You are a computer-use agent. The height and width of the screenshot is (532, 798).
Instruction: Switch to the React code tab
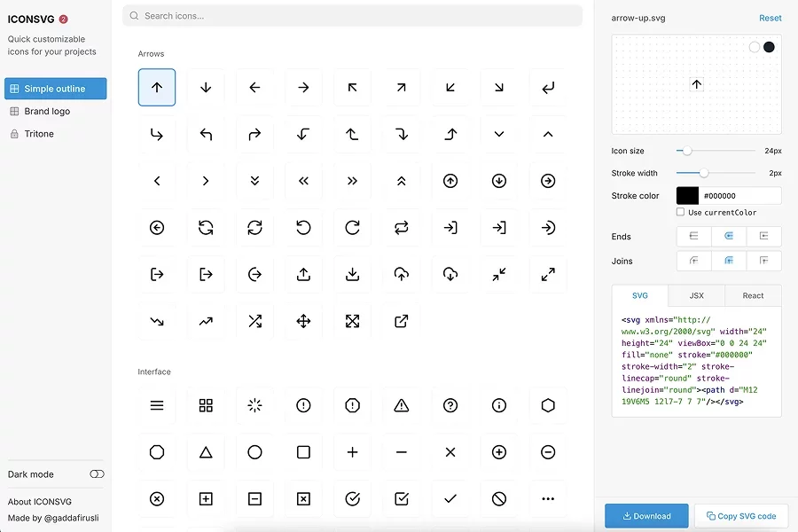coord(753,295)
